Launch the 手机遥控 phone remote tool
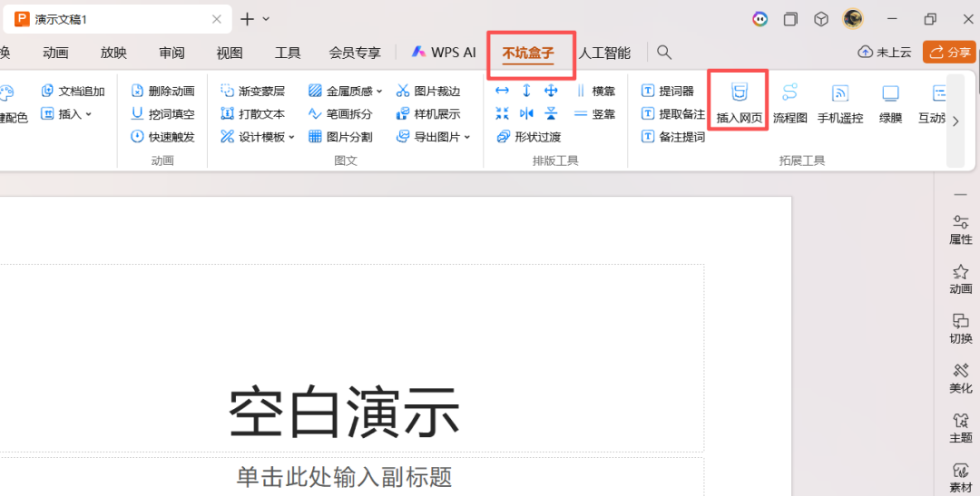 [x=840, y=103]
